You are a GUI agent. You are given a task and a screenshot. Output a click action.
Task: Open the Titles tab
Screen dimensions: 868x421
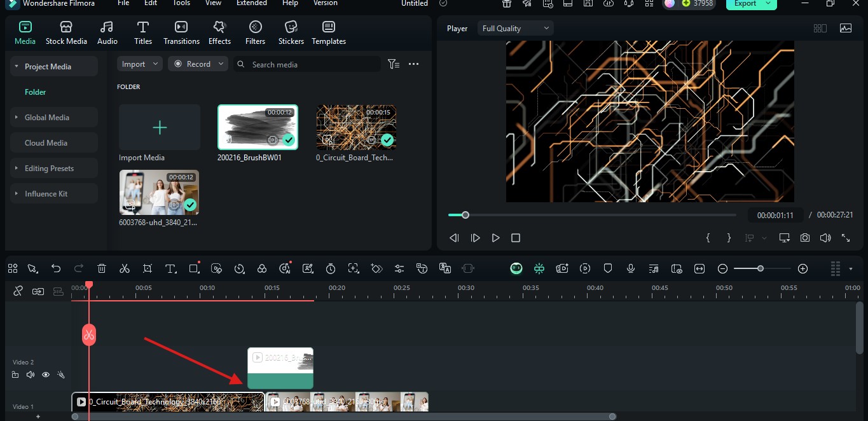pos(143,33)
